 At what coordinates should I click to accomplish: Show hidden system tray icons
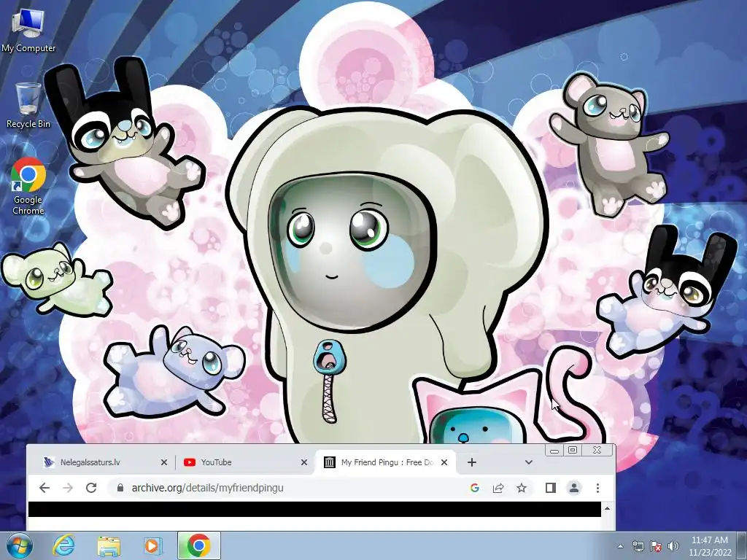pyautogui.click(x=620, y=546)
